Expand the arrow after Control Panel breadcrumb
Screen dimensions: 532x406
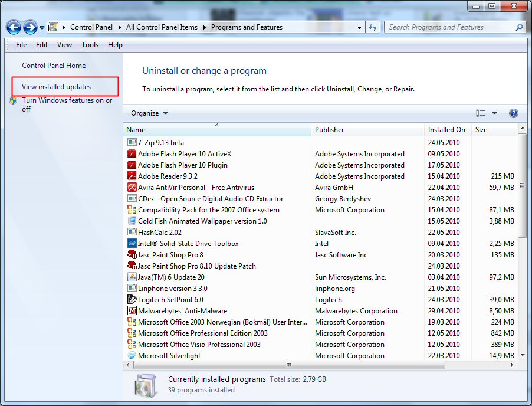pyautogui.click(x=119, y=27)
